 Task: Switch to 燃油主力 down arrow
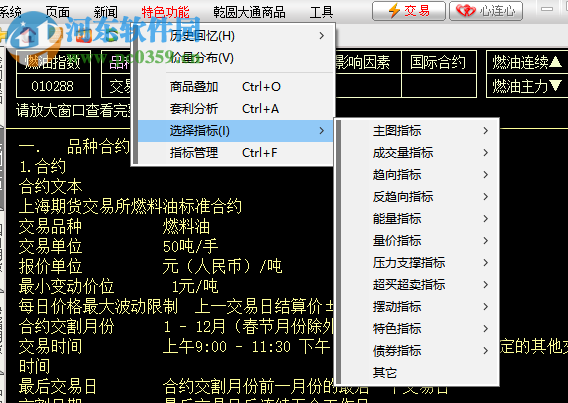pos(527,86)
